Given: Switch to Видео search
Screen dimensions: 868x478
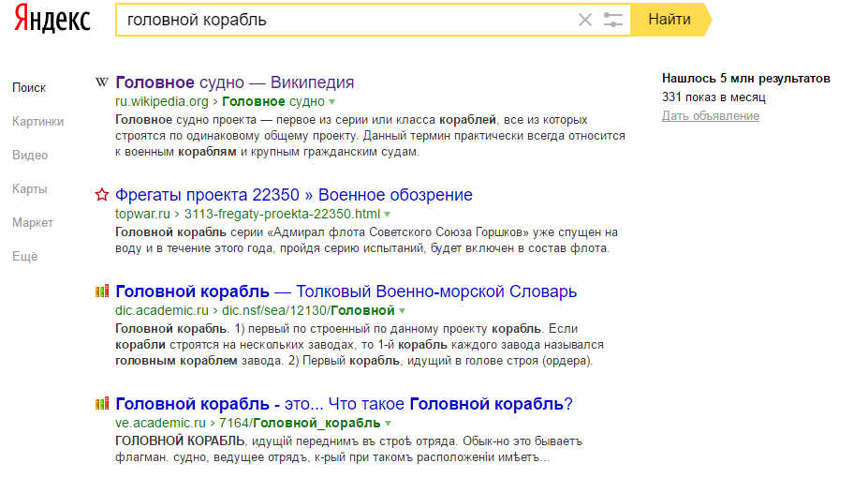Looking at the screenshot, I should (x=30, y=155).
